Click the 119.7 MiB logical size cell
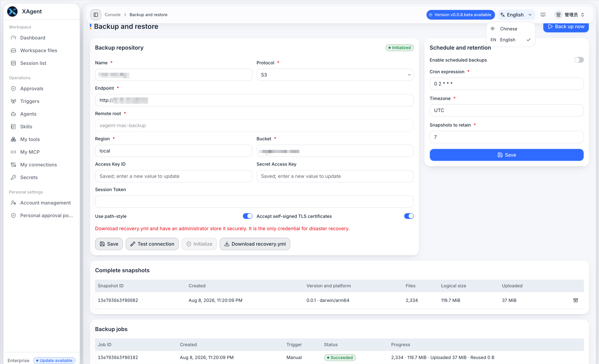This screenshot has width=599, height=364. click(451, 300)
